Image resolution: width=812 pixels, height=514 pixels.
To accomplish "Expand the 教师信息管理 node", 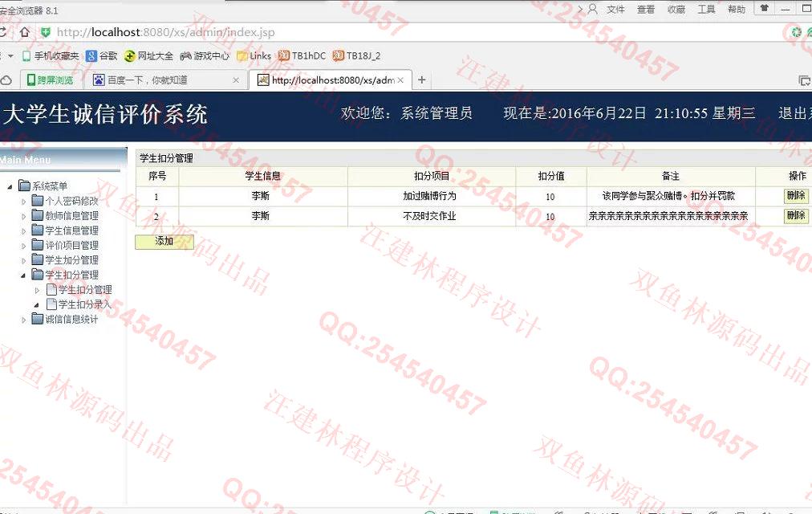I will [x=23, y=216].
